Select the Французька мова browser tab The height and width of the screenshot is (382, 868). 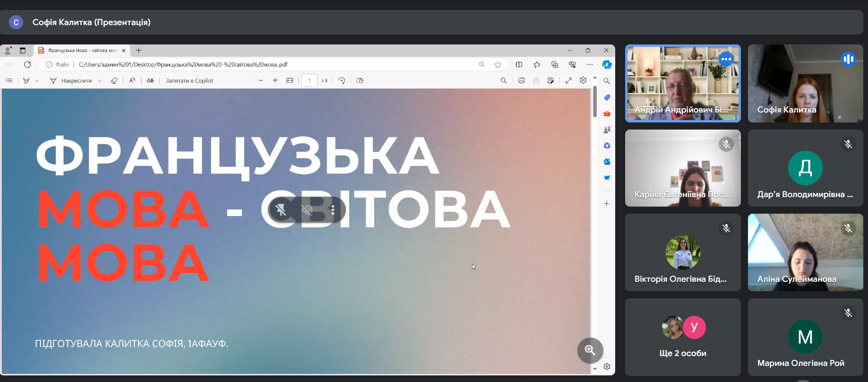(82, 50)
